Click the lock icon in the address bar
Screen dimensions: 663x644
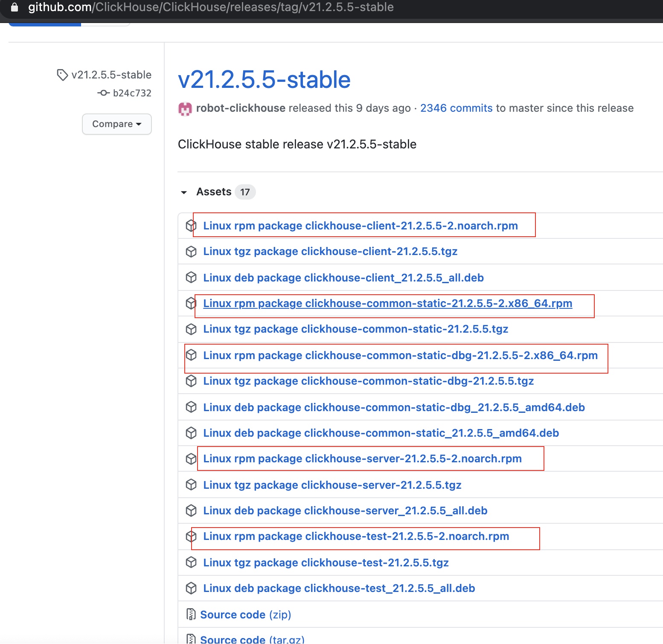[x=14, y=7]
